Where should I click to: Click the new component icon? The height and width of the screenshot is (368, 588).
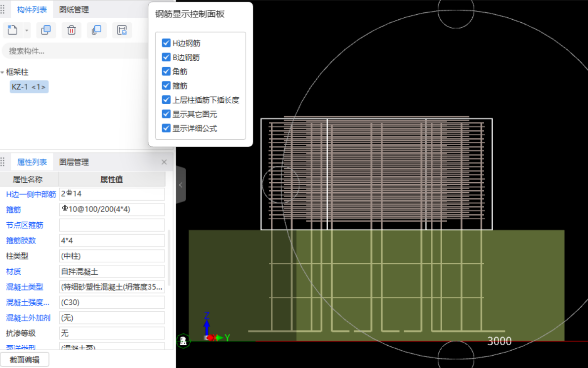(12, 30)
